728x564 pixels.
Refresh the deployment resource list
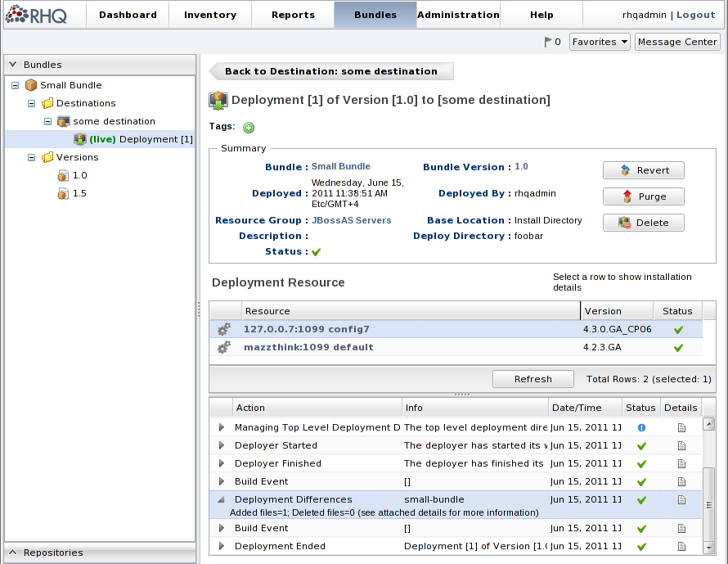[x=533, y=379]
